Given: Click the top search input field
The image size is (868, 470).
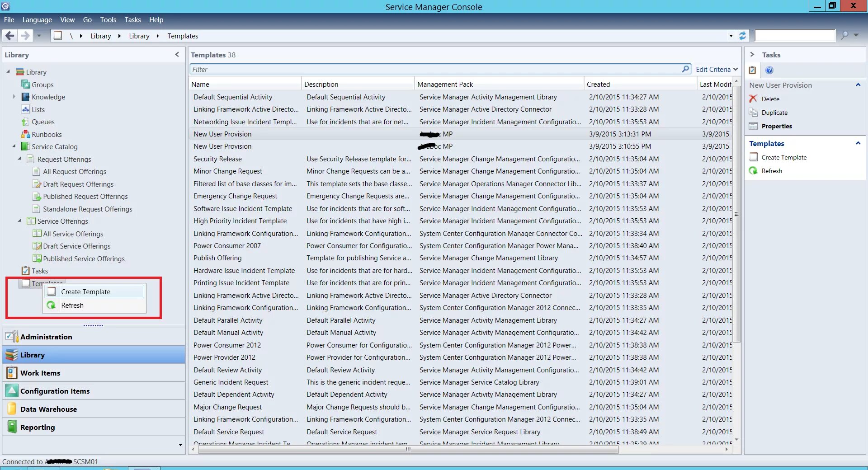Looking at the screenshot, I should pos(795,36).
